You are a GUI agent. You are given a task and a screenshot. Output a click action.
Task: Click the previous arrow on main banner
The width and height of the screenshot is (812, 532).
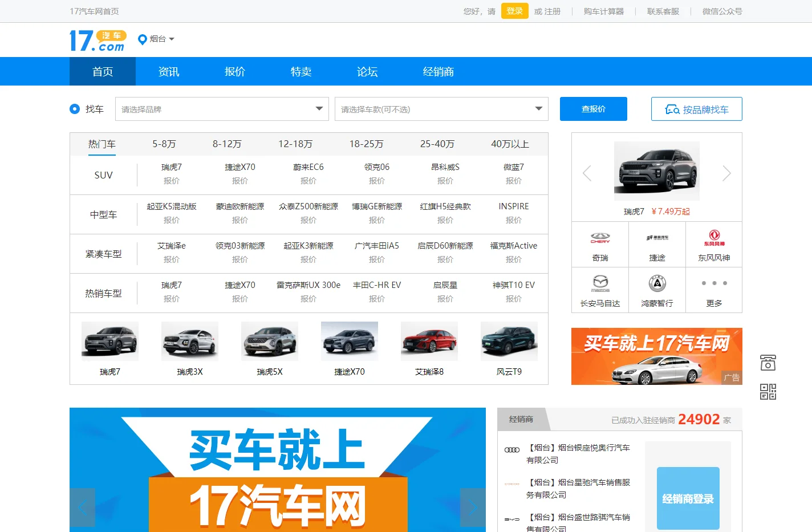click(x=82, y=507)
